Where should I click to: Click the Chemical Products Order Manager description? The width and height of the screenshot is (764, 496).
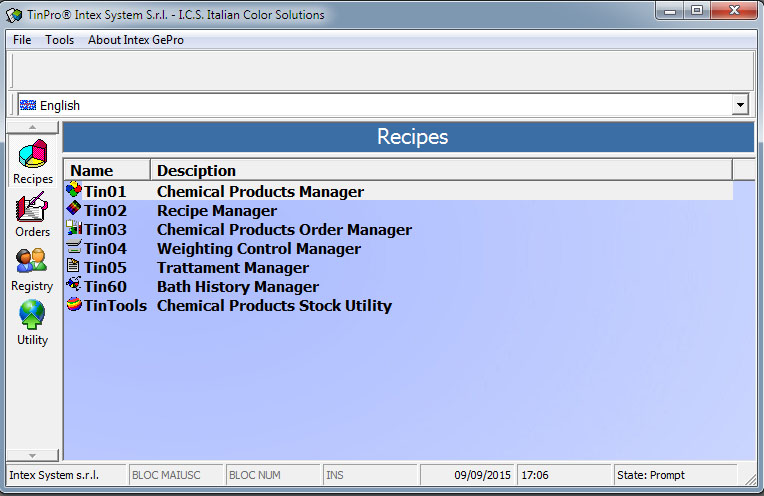pyautogui.click(x=284, y=229)
